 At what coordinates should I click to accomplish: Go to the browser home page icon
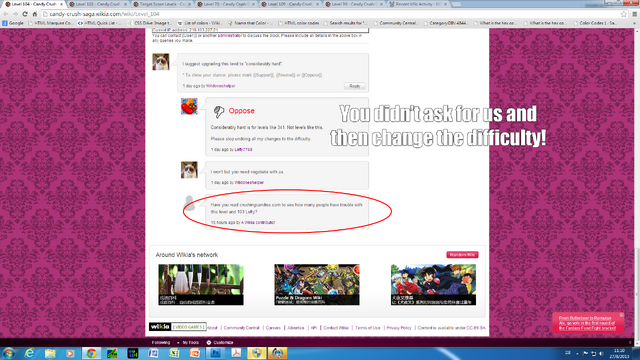click(35, 14)
